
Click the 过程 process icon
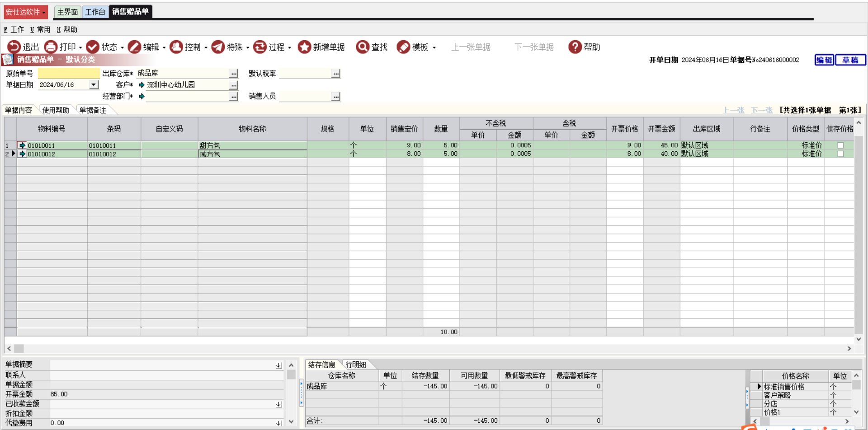coord(259,47)
